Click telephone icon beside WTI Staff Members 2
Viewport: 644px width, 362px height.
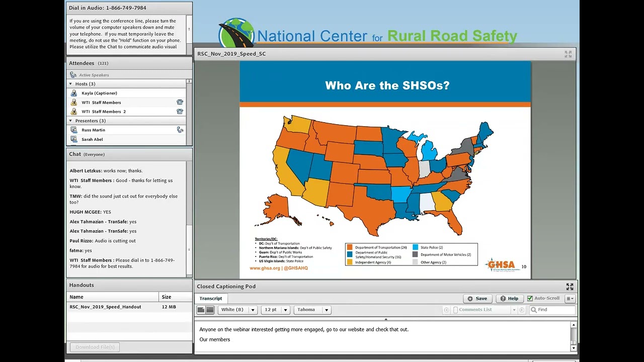click(x=180, y=112)
